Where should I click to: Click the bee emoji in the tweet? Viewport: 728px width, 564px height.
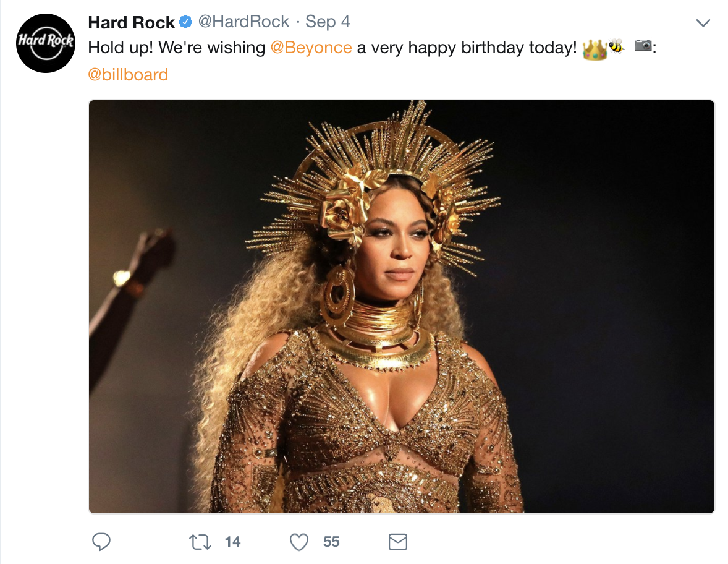pyautogui.click(x=616, y=46)
